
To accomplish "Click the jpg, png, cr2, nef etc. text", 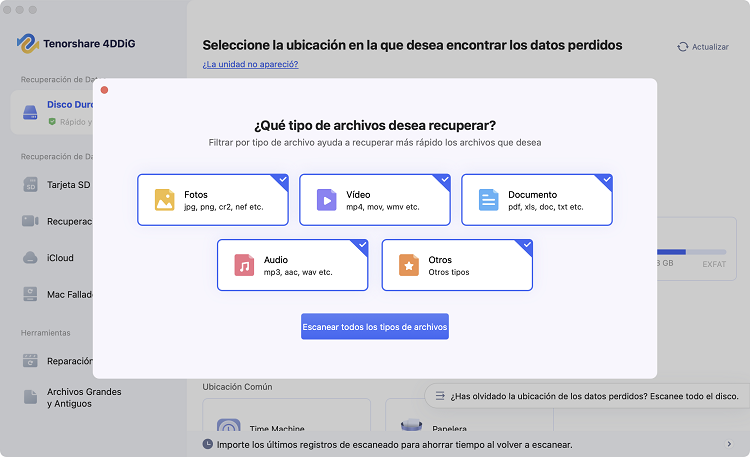I will click(224, 207).
